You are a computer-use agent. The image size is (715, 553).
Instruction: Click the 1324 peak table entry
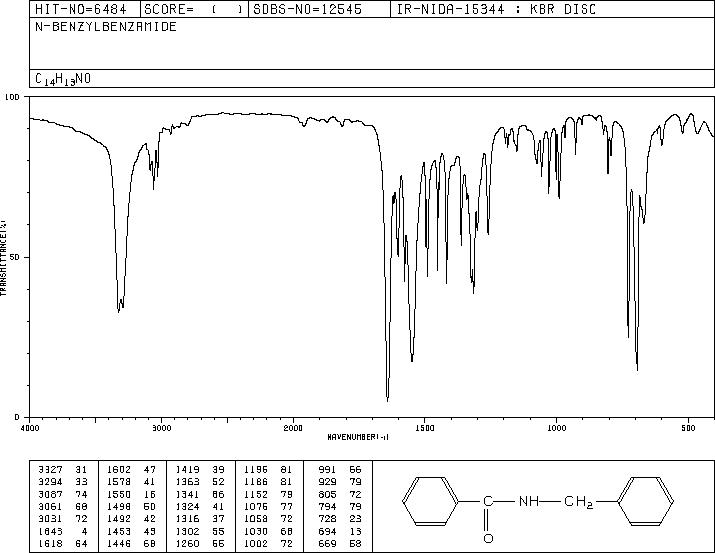pyautogui.click(x=200, y=506)
